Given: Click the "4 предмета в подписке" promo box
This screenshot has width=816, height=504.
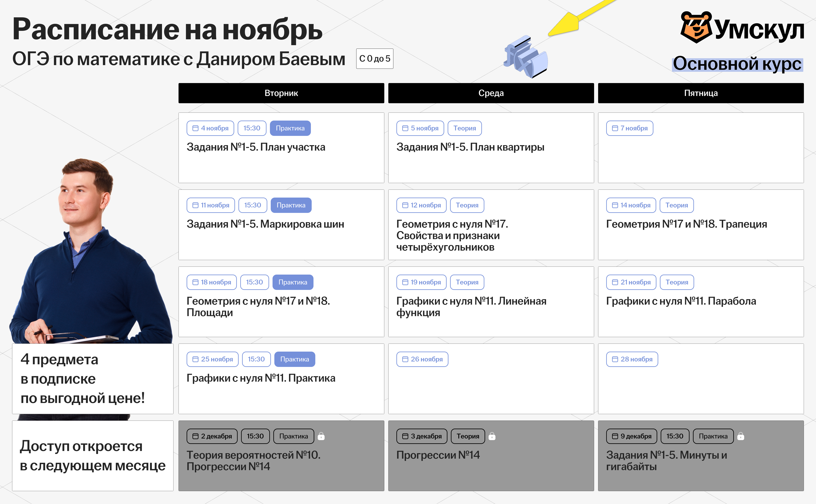Looking at the screenshot, I should 92,379.
